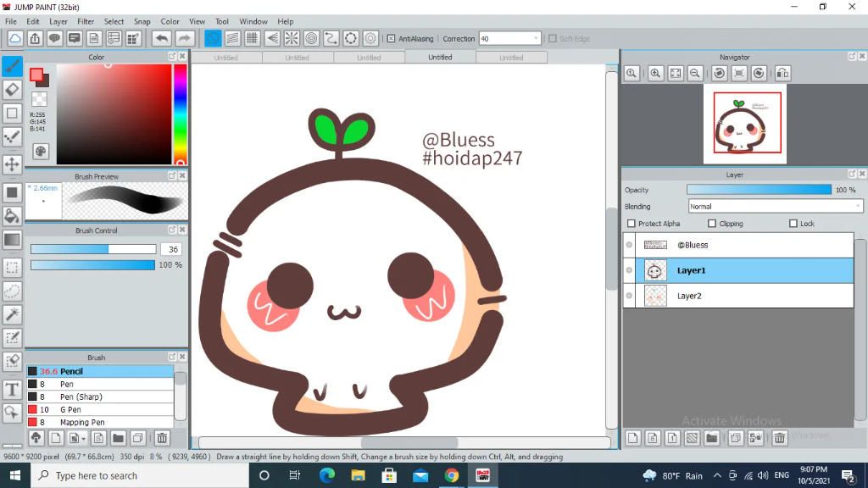Screen dimensions: 868x488
Task: Open the File menu
Action: tap(11, 21)
